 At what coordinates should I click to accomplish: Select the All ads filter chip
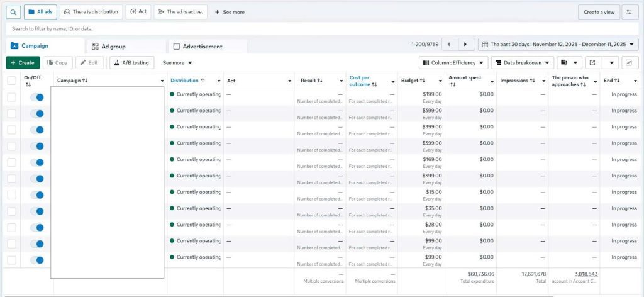40,12
